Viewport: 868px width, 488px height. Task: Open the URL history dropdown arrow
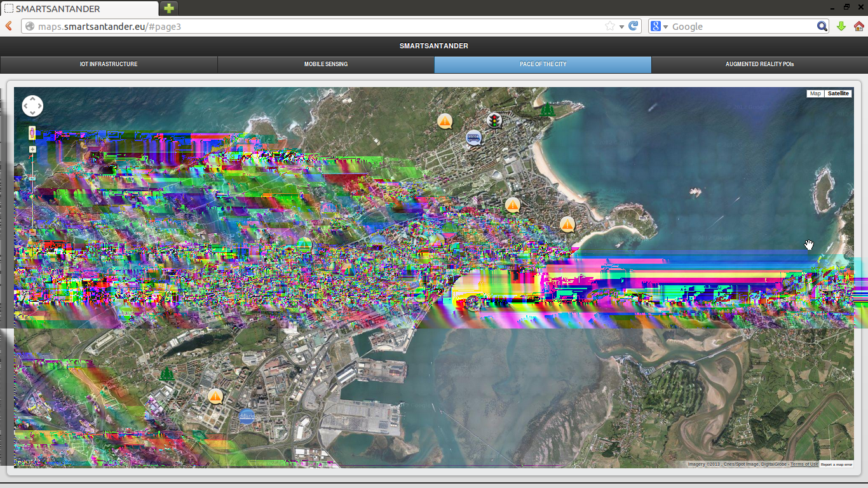(x=622, y=27)
